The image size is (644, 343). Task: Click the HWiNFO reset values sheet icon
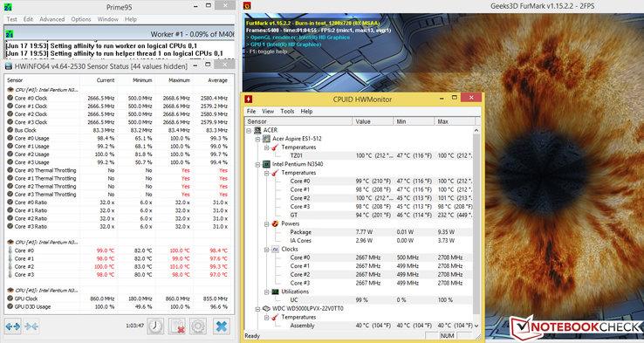177,326
